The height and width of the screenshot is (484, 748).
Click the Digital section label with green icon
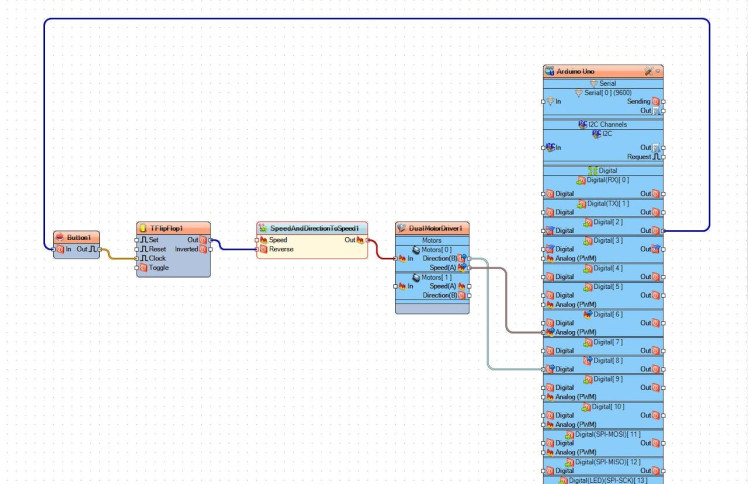click(608, 170)
